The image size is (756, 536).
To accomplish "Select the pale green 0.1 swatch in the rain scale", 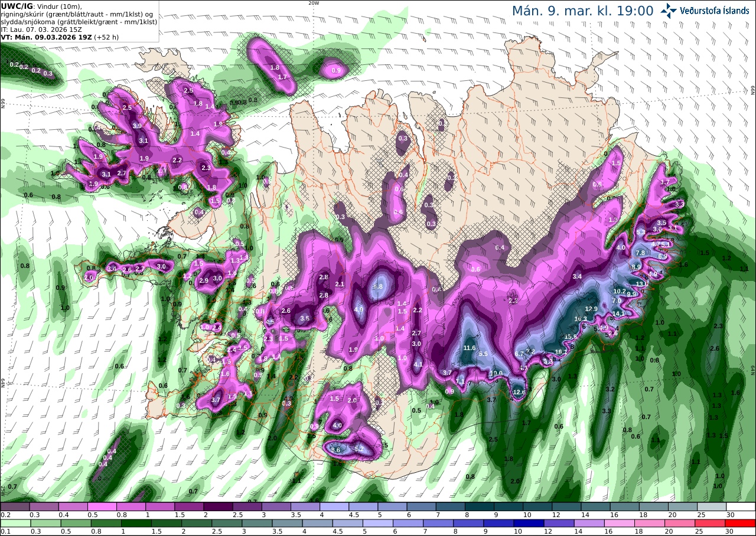I will (x=15, y=523).
